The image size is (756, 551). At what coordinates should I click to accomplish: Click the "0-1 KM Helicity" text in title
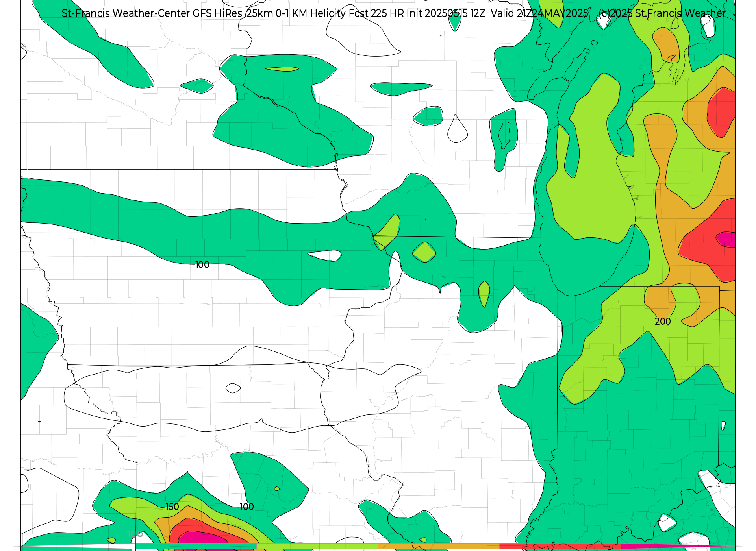pyautogui.click(x=311, y=13)
